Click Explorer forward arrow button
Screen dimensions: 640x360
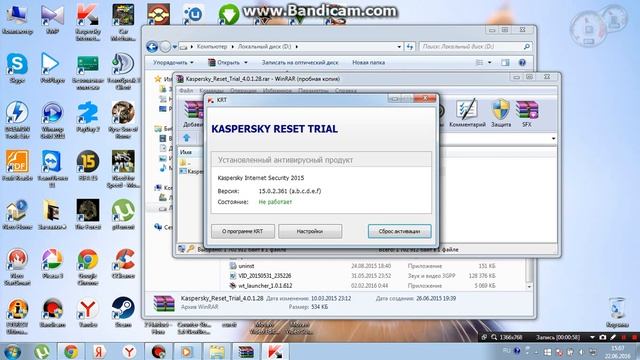(x=165, y=47)
